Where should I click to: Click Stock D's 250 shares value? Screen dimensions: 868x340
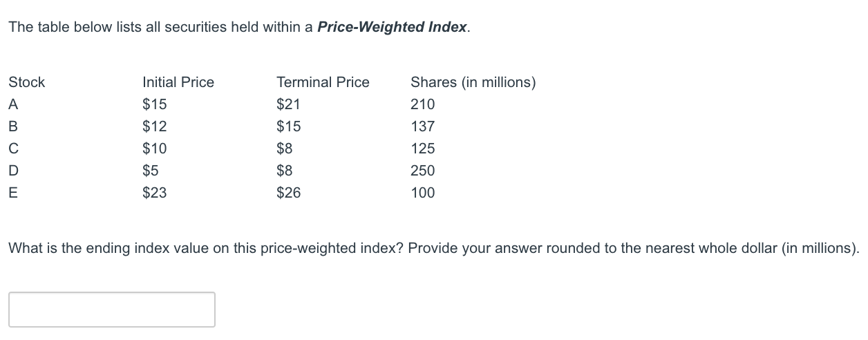[x=422, y=171]
